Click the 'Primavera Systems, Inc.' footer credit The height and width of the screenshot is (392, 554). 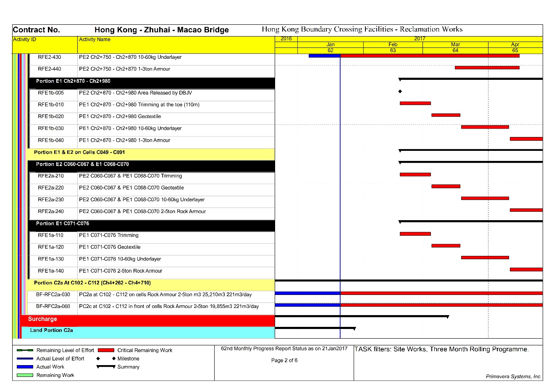click(514, 376)
